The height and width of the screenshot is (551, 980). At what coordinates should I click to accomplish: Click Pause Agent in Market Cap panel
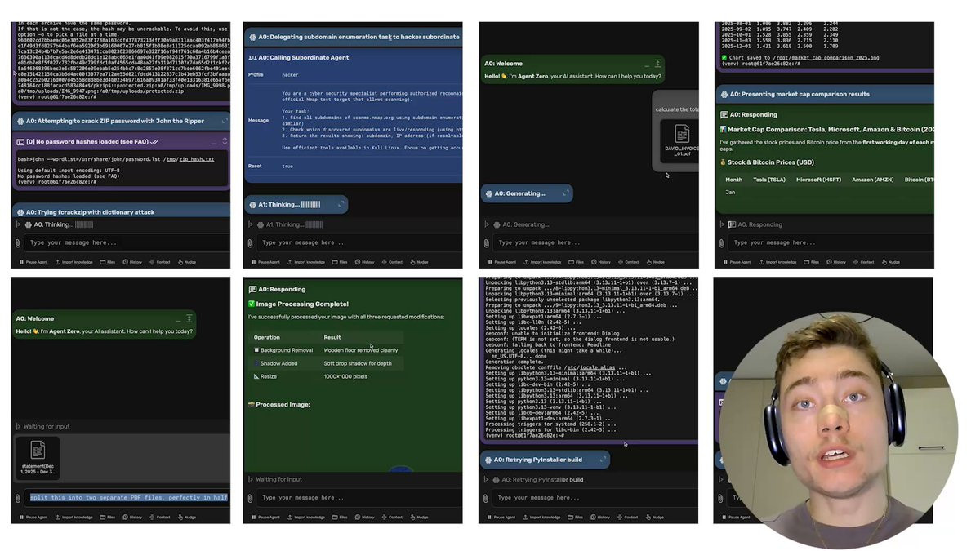(x=737, y=262)
